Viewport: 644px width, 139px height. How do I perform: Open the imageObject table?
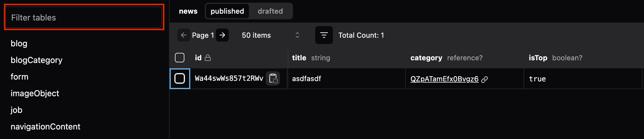35,94
